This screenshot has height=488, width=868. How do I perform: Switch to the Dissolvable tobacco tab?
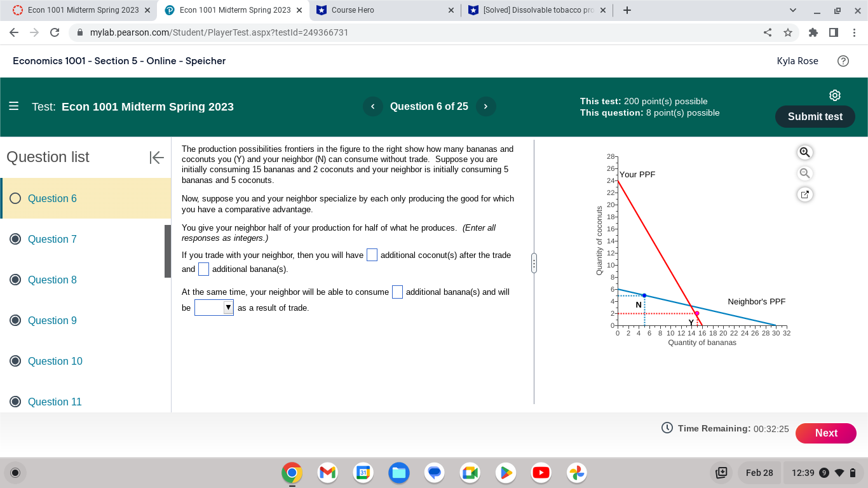pyautogui.click(x=534, y=10)
